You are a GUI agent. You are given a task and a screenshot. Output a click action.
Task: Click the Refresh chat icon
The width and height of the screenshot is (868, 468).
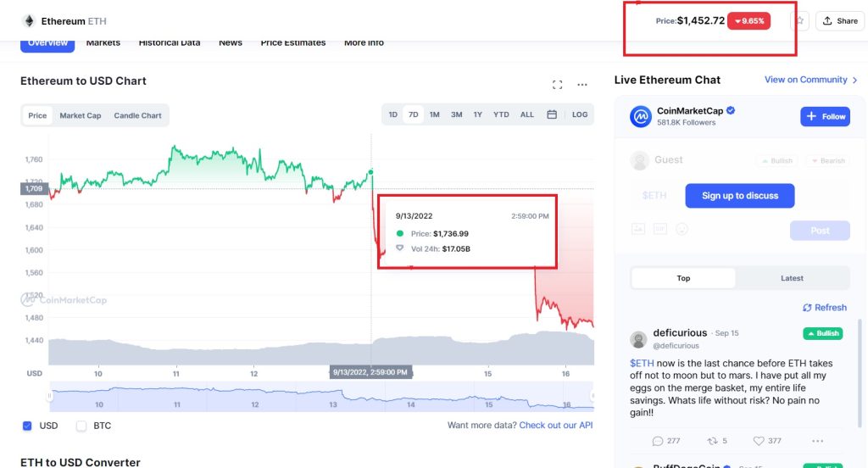click(807, 308)
